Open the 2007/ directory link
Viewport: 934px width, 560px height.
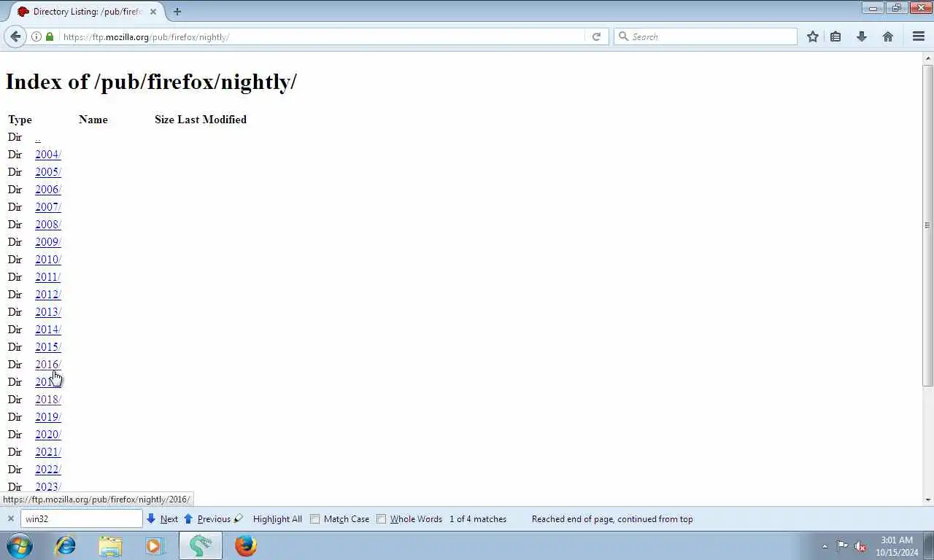tap(48, 207)
